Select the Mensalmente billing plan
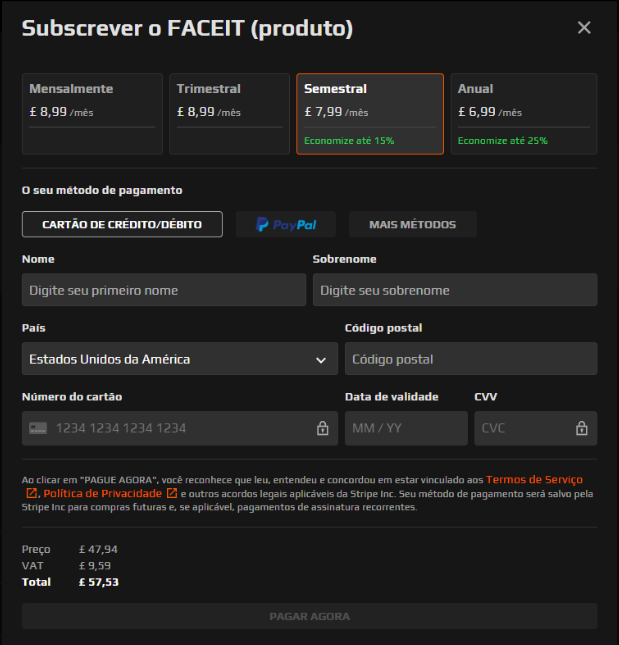 pyautogui.click(x=92, y=114)
